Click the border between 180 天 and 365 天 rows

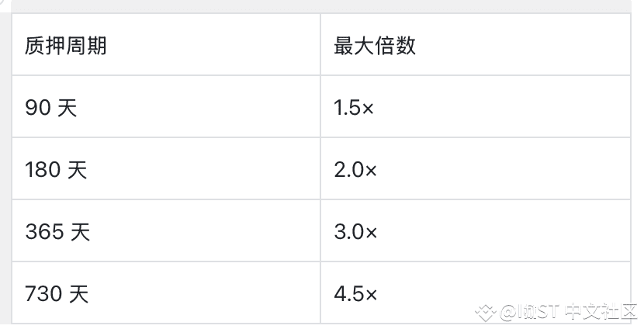(x=321, y=199)
